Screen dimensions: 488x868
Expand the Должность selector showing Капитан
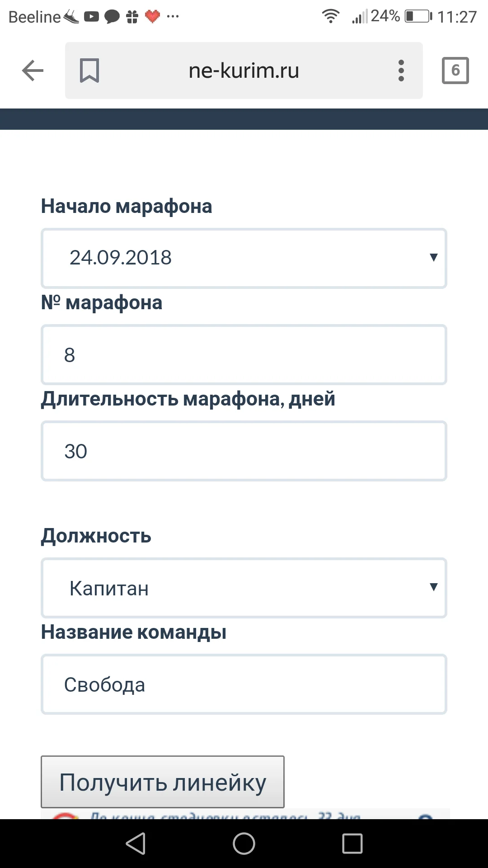[244, 588]
